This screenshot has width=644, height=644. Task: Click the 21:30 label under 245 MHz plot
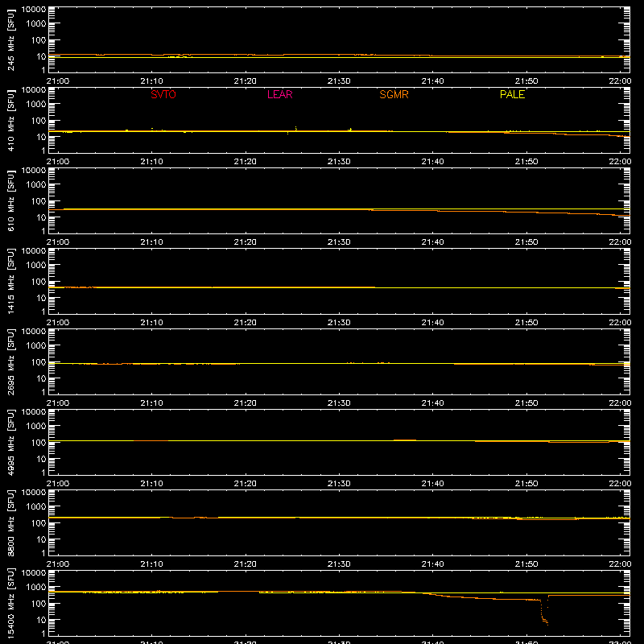[x=339, y=81]
